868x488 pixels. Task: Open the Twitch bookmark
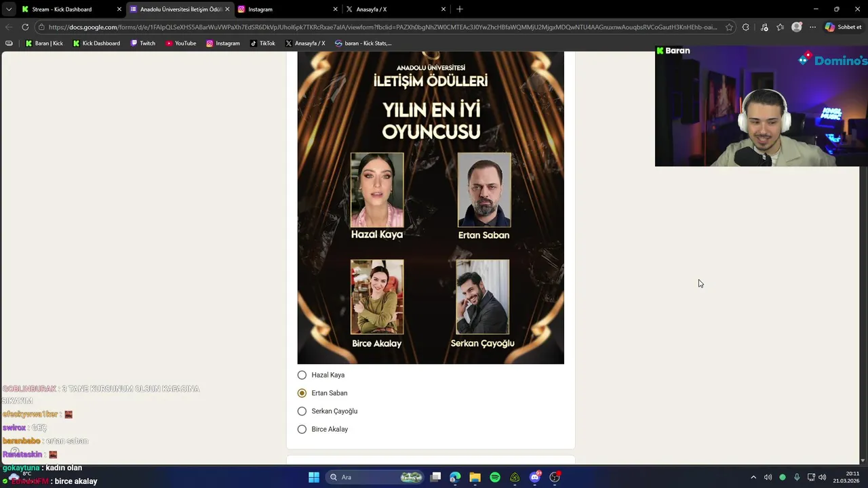[x=143, y=43]
